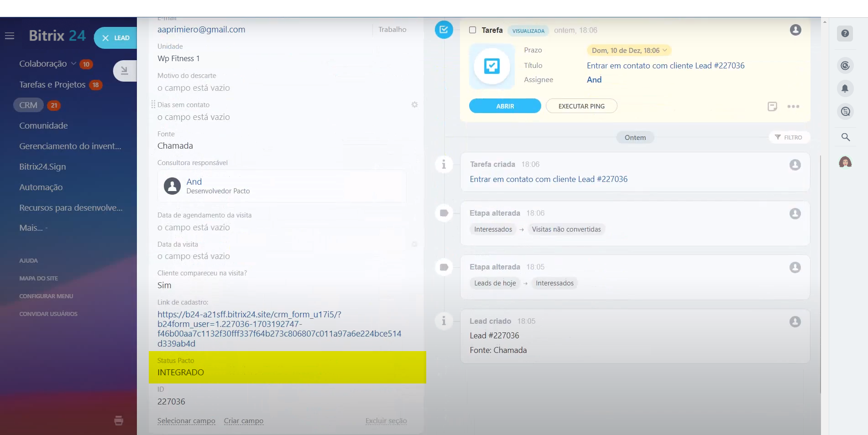This screenshot has width=868, height=435.
Task: Check the Tarefa completion checkbox
Action: click(x=473, y=30)
